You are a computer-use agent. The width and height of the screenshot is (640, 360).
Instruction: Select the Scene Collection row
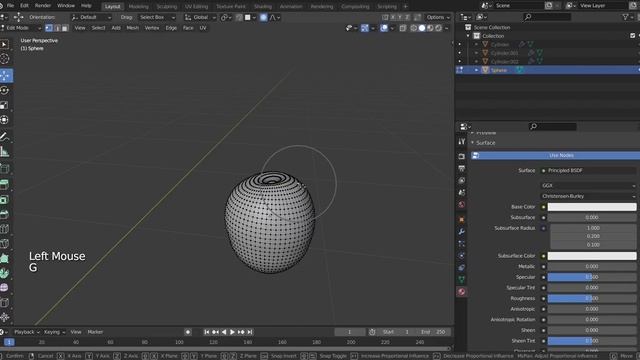click(492, 27)
